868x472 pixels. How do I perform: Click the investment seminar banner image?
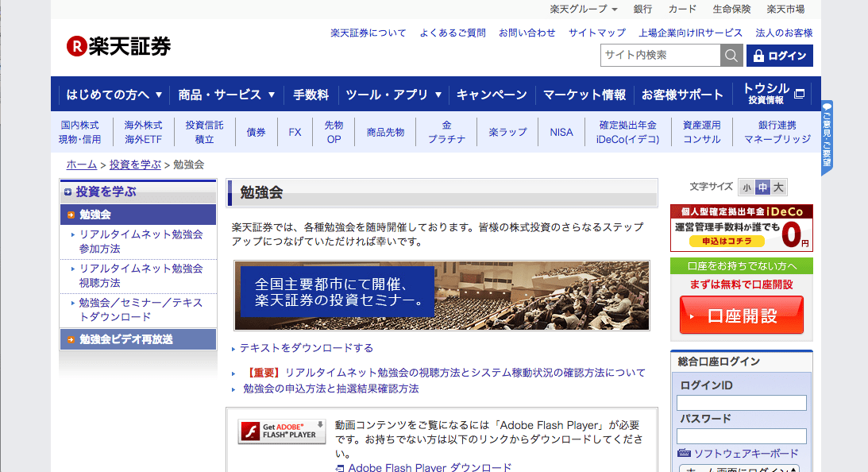(442, 296)
